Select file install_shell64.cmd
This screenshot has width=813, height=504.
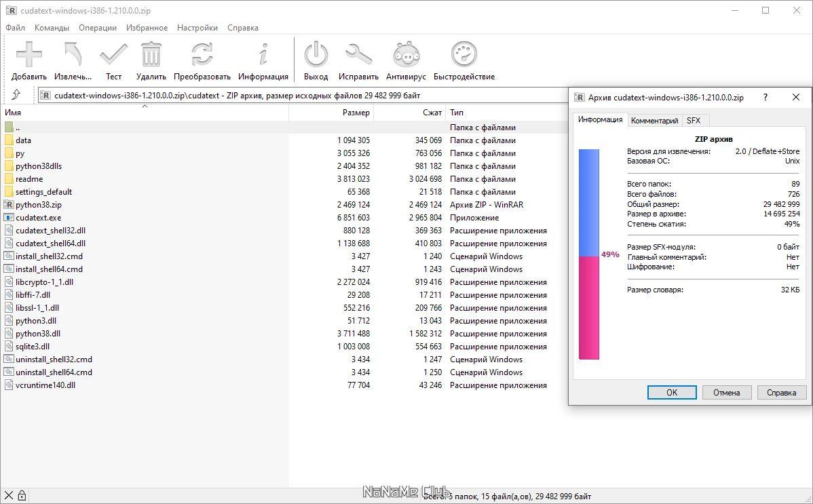click(x=50, y=269)
